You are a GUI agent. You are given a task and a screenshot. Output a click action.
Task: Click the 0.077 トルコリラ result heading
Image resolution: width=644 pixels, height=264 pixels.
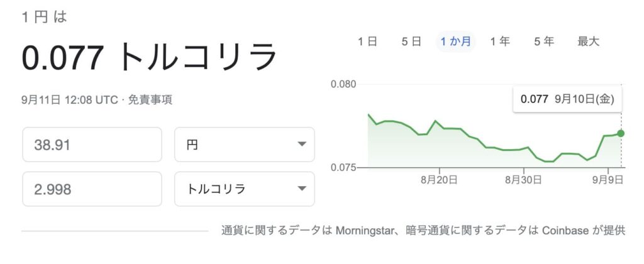click(149, 58)
